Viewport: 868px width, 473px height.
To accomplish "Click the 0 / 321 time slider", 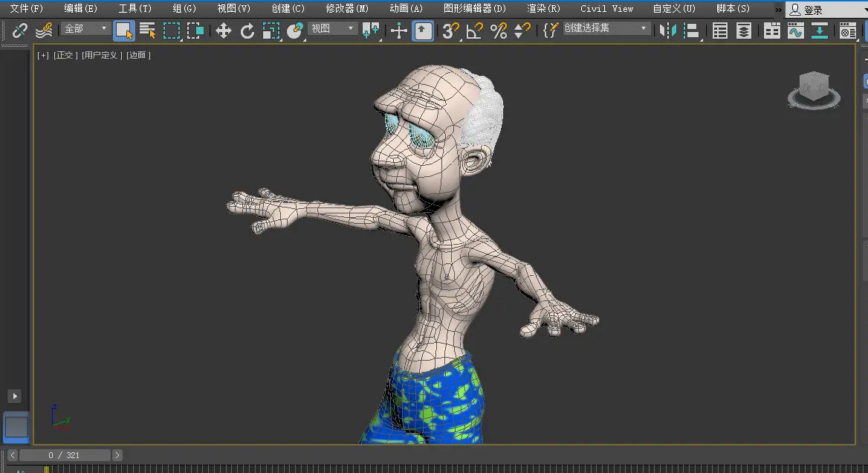I will 64,454.
